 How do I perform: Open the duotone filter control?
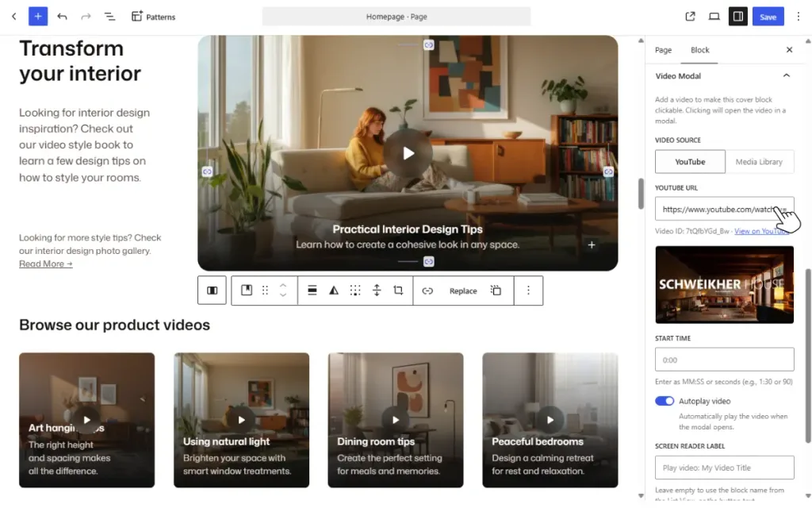pos(334,291)
